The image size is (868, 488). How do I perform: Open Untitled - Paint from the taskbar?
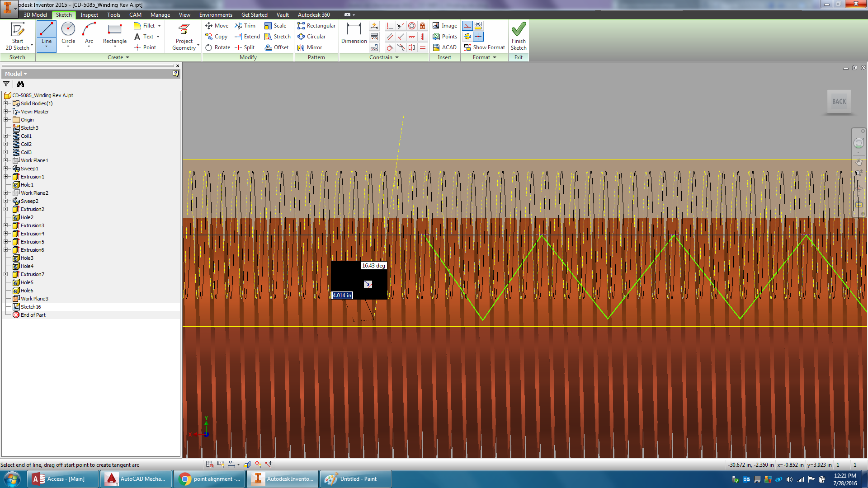pos(355,479)
